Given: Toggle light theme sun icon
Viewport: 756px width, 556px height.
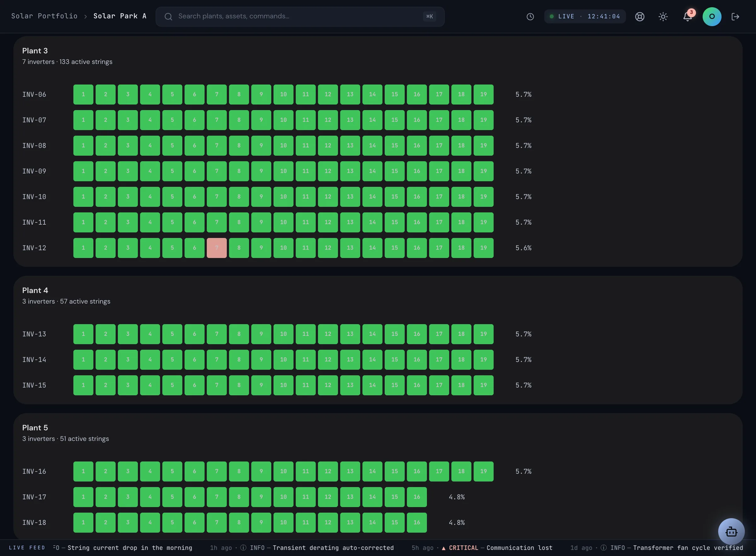Looking at the screenshot, I should coord(663,16).
